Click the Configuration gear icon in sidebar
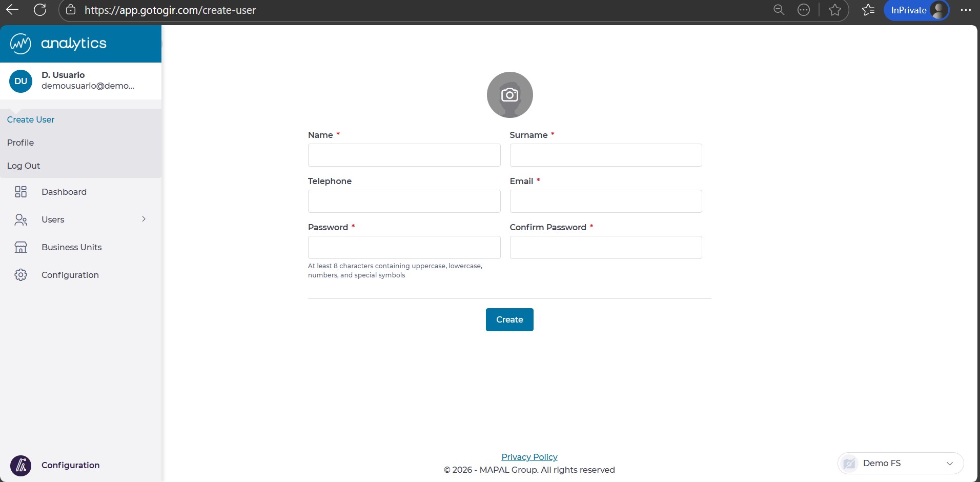Screen dimensions: 980x482 point(21,275)
